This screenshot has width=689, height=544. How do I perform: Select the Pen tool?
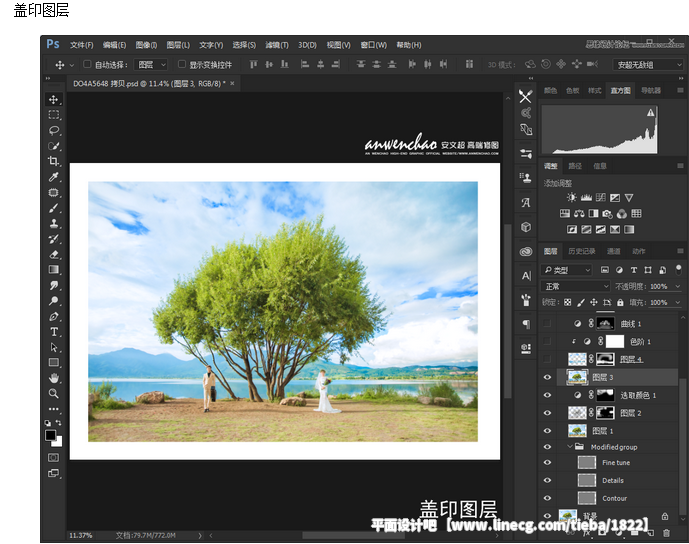tap(54, 316)
